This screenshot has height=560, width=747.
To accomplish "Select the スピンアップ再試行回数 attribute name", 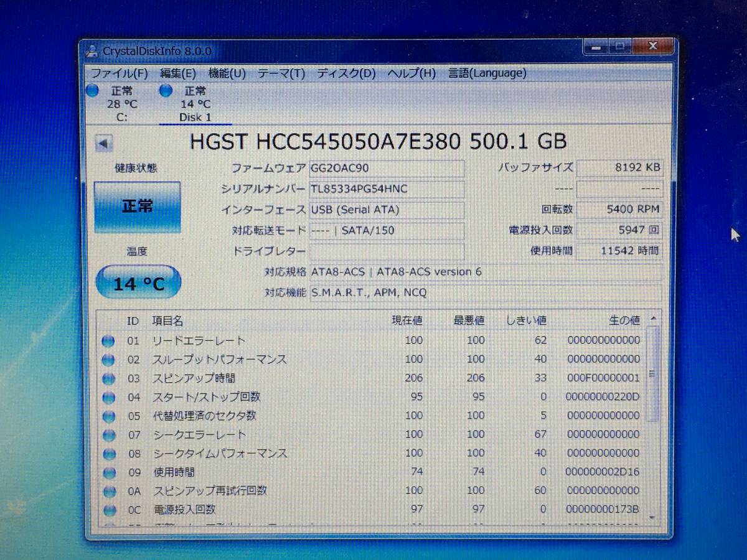I will click(x=210, y=491).
